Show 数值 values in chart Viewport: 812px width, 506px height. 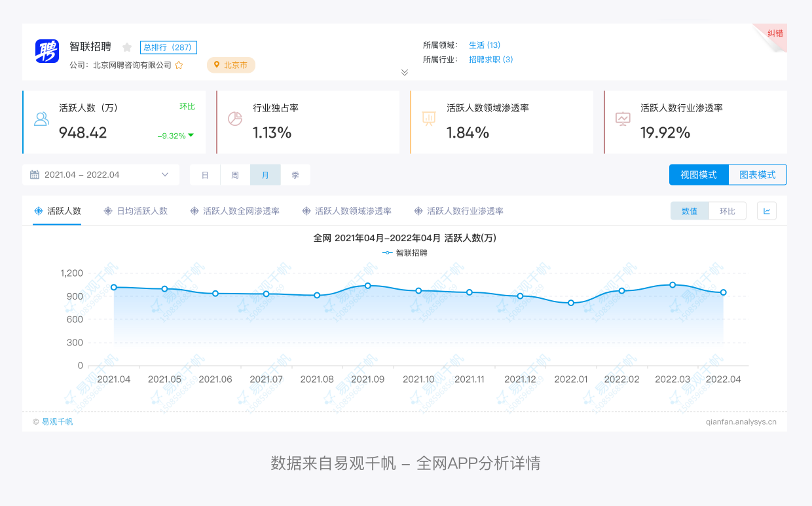tap(690, 211)
